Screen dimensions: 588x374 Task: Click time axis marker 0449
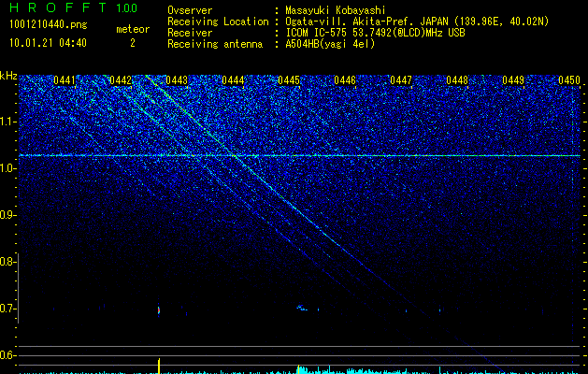(x=513, y=80)
